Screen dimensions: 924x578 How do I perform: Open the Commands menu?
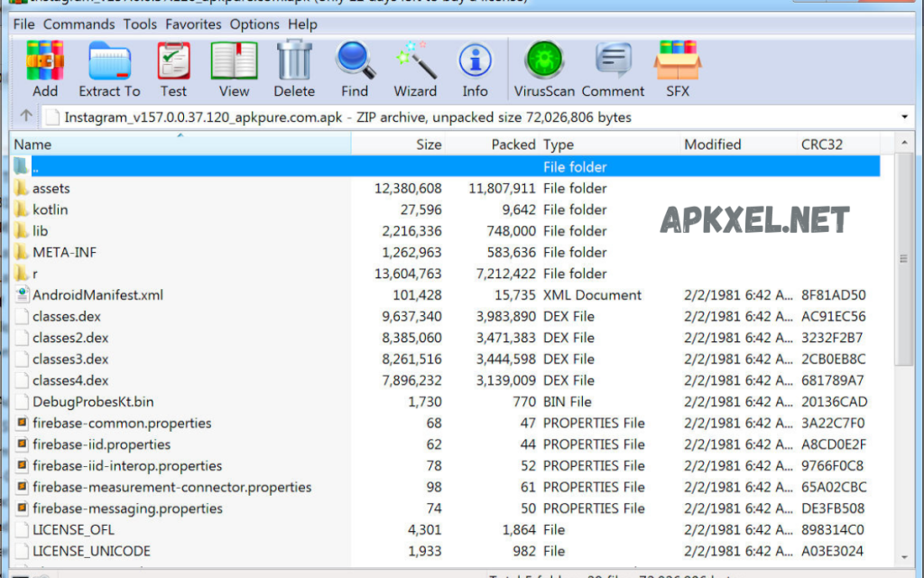[x=79, y=24]
